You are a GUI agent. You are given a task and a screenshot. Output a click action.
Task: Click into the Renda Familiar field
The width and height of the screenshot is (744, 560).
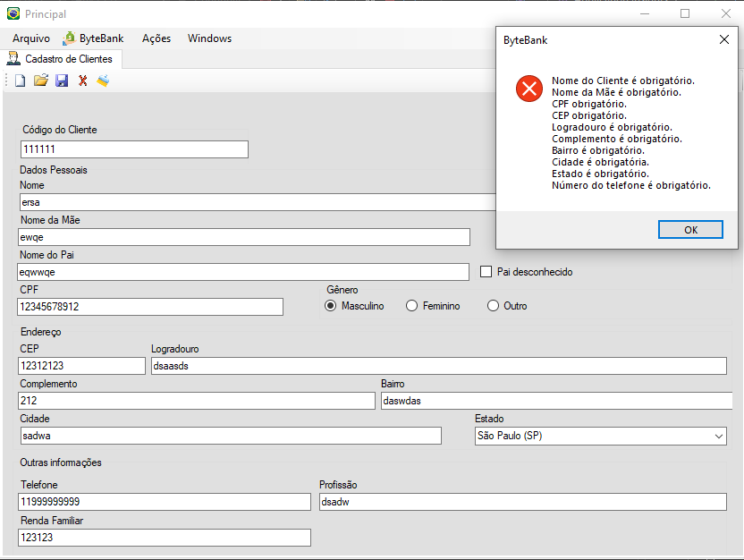[165, 538]
